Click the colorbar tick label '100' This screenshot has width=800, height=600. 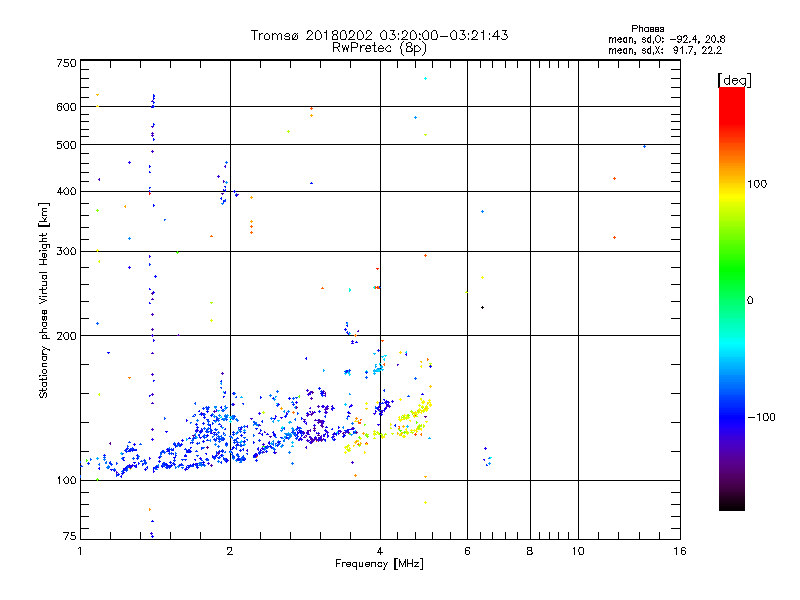(x=757, y=184)
